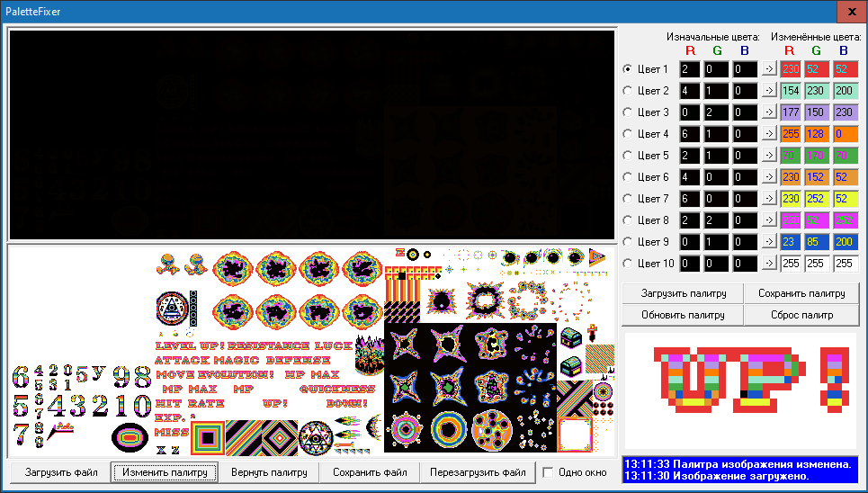Image resolution: width=868 pixels, height=493 pixels.
Task: Click the 'Изменённые цвета:' header label
Action: [816, 38]
